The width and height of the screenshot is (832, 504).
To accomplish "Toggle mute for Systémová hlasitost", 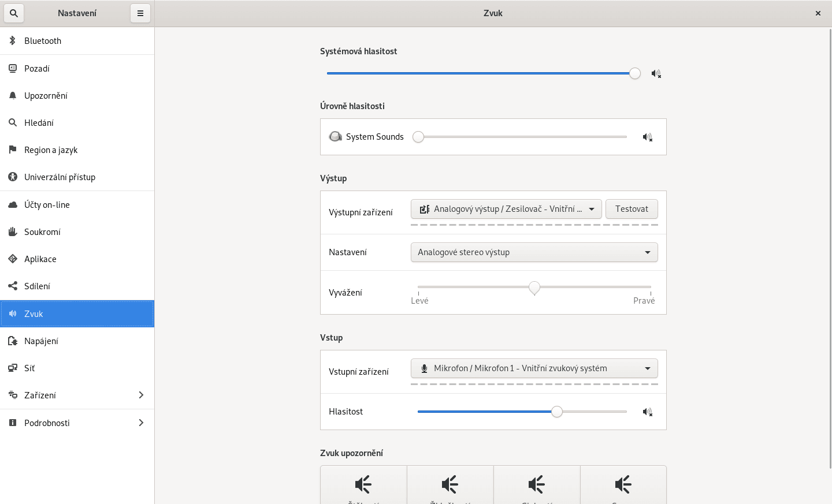I will (656, 74).
